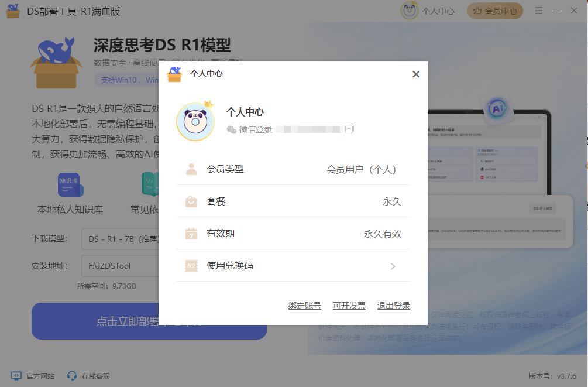Screen dimensions: 588x387
Task: Open the hamburger menu in the title bar
Action: click(x=538, y=11)
